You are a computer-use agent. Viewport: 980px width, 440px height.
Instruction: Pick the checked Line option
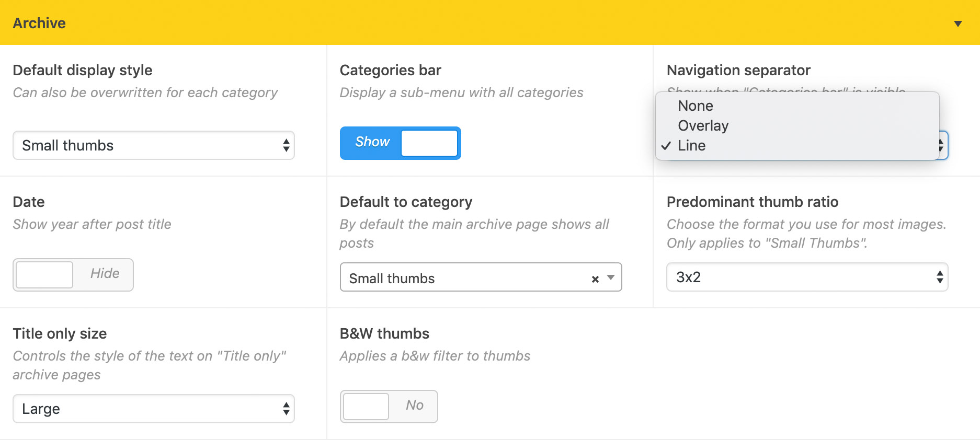[691, 146]
